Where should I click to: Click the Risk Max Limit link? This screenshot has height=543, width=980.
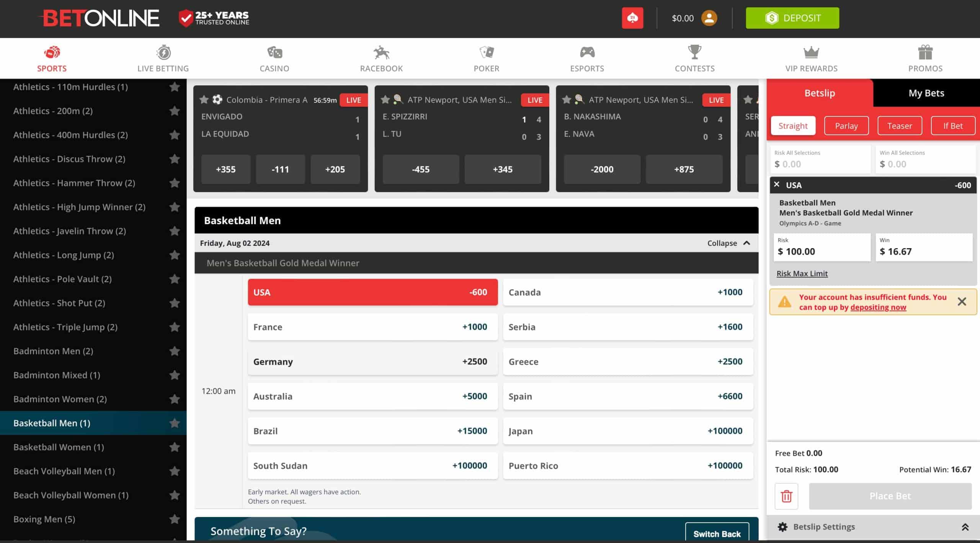pyautogui.click(x=802, y=273)
